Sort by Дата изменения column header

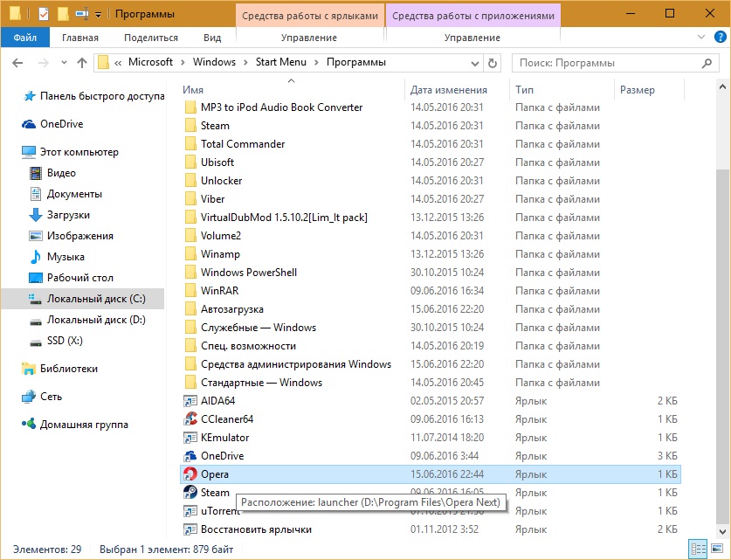[458, 90]
